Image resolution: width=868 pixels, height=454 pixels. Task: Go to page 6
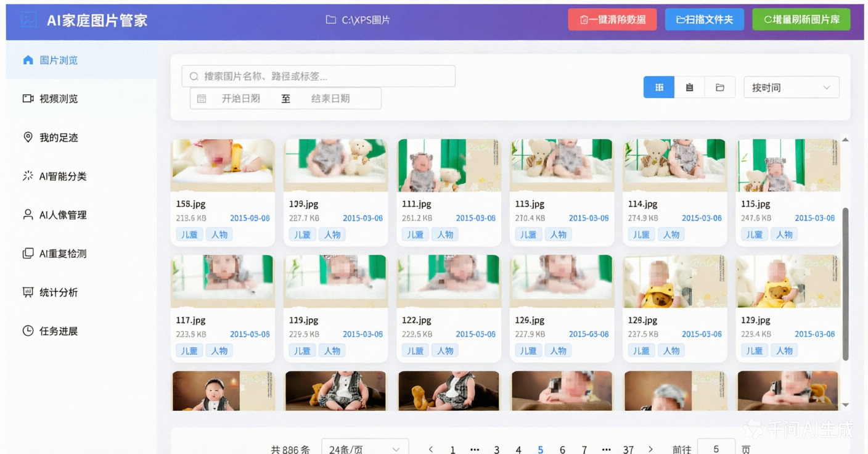[x=562, y=450]
